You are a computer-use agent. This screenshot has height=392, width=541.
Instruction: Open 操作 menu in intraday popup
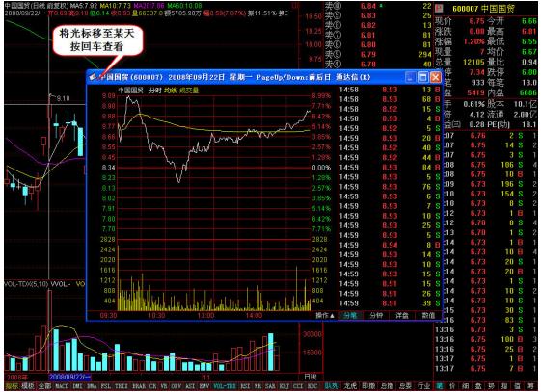[325, 315]
